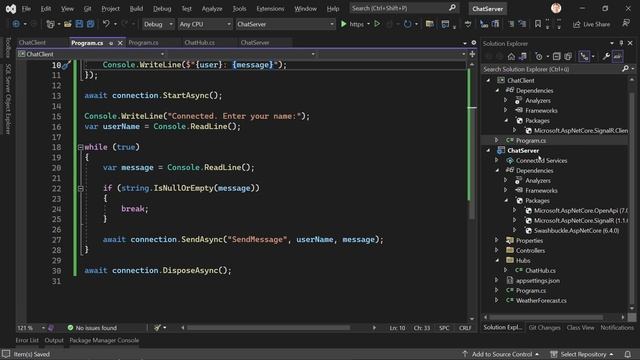Switch to the Git Changes tab
Screen dimensions: 640x360
(544, 327)
